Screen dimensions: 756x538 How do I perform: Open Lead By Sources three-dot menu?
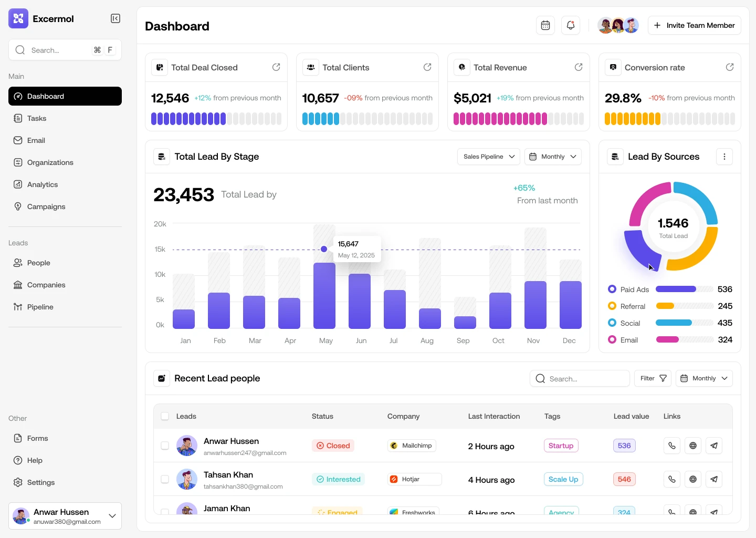click(x=724, y=157)
